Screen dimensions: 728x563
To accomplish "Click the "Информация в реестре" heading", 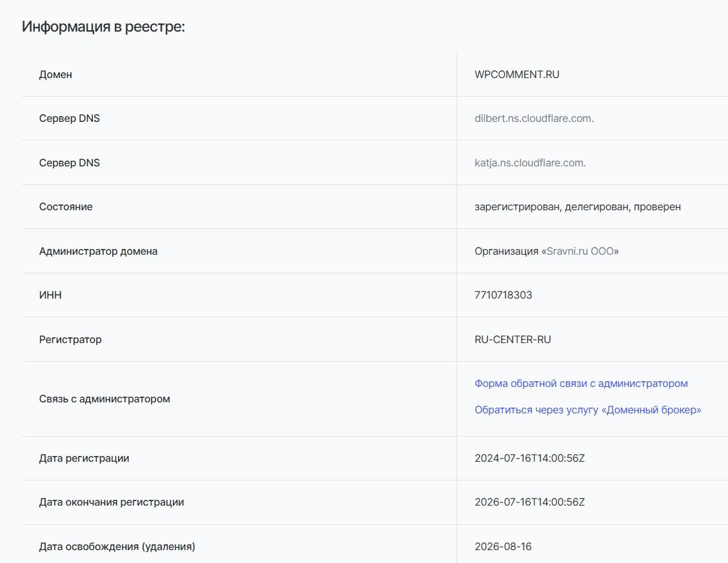I will click(103, 27).
